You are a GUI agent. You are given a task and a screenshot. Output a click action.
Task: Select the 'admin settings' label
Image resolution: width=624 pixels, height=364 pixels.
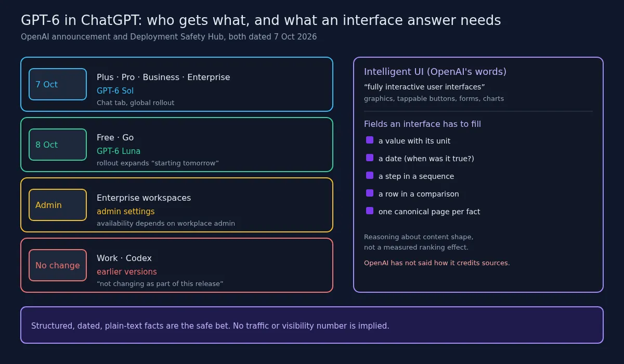tap(125, 212)
